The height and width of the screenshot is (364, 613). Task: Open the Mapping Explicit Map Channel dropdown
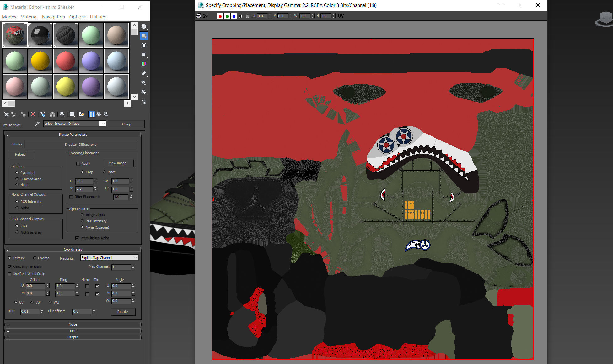point(109,258)
